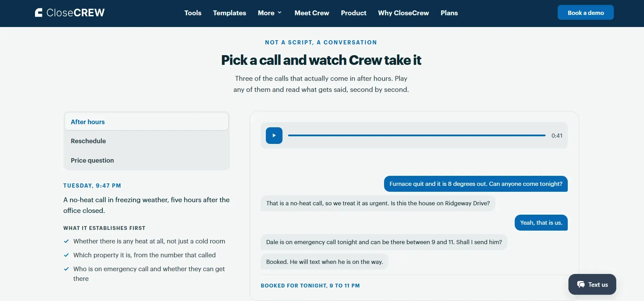Click the checkmark beside 'Whether there is any heat'

(66, 241)
